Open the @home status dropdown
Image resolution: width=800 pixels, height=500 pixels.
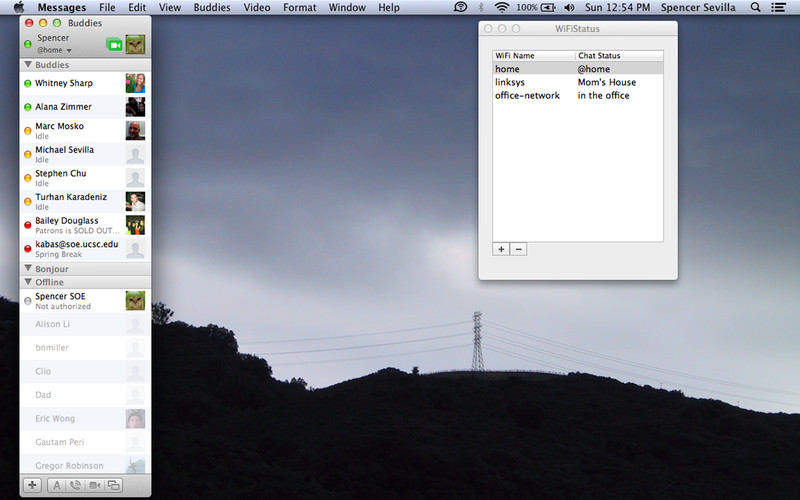tap(54, 50)
